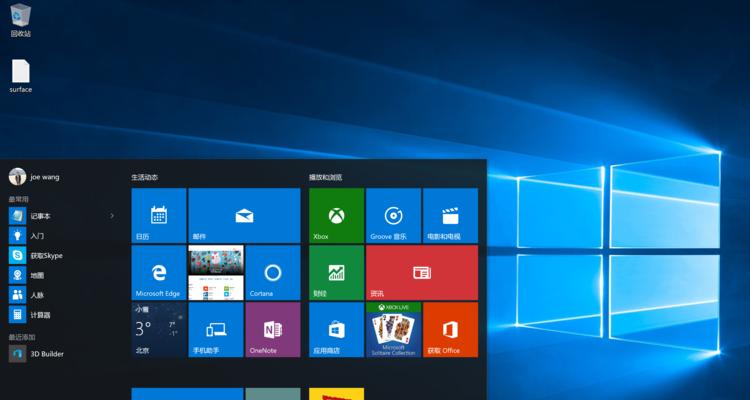Click the 获取 Office tile

pyautogui.click(x=450, y=330)
